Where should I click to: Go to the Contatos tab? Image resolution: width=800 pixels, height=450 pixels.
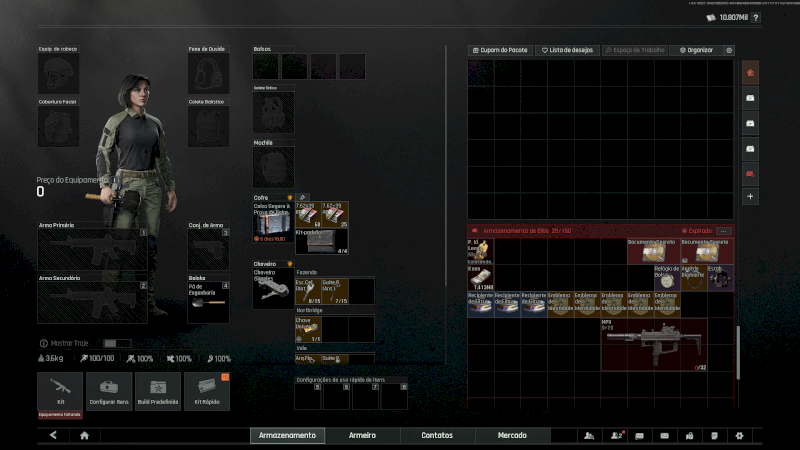coord(437,435)
